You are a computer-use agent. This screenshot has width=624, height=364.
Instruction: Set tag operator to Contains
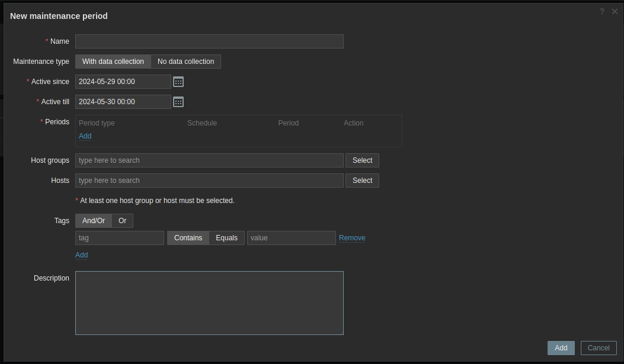click(x=188, y=238)
